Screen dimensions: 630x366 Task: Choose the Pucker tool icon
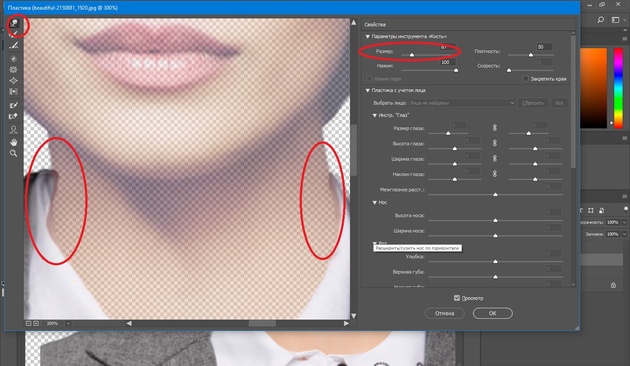coord(14,70)
